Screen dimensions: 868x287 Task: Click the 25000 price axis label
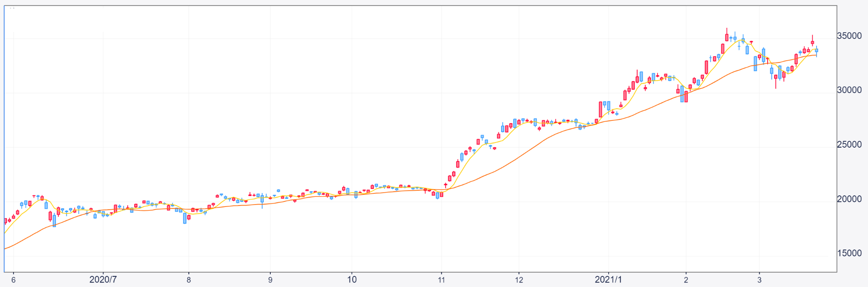click(x=849, y=144)
